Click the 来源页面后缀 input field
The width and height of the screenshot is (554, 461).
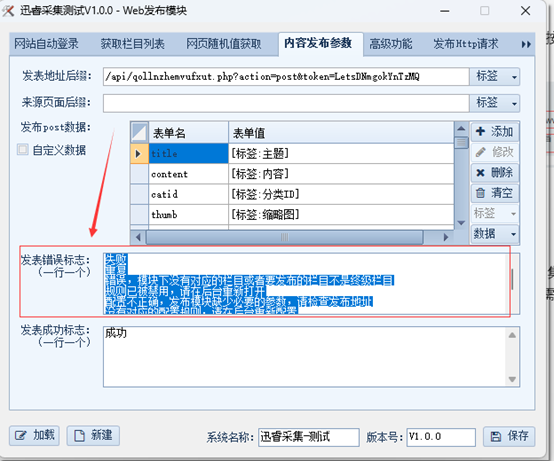[286, 103]
